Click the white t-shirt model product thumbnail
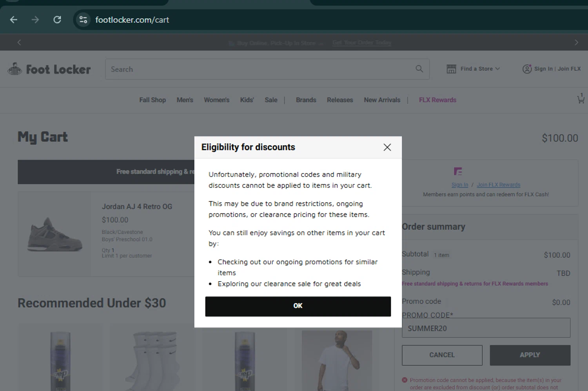This screenshot has height=391, width=588. point(337,361)
